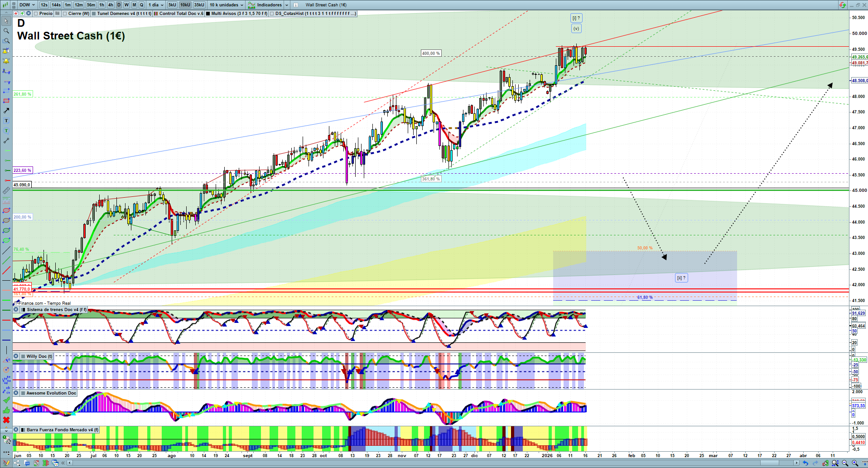Click the red X delete-drawings icon
Image resolution: width=868 pixels, height=468 pixels.
click(6, 420)
